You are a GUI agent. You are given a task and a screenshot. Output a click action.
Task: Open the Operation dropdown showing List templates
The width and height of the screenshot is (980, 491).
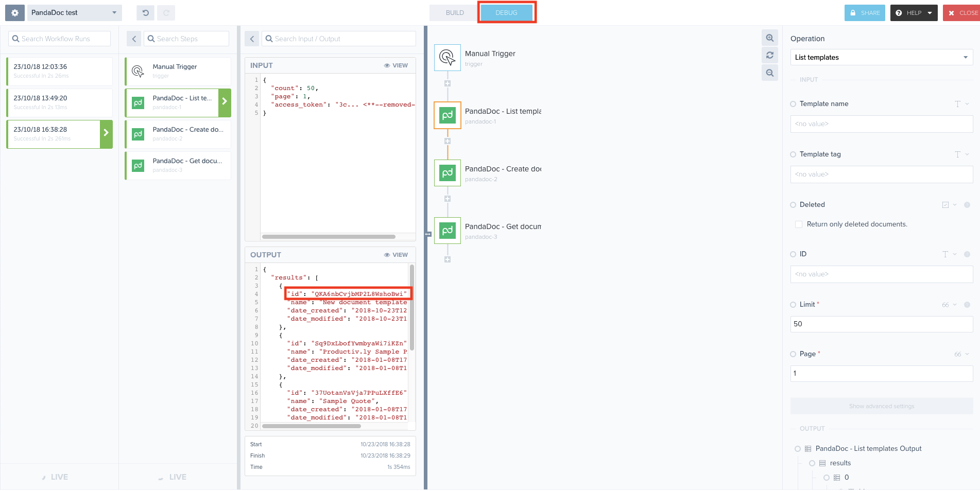click(881, 57)
